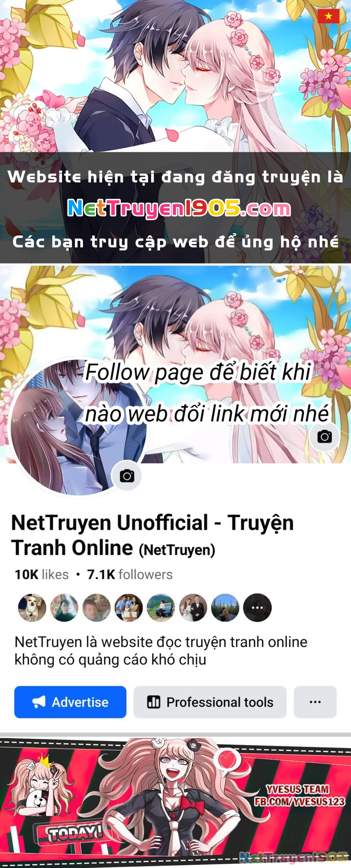Click the page title NetTruyen Unofficial
The image size is (351, 868).
pos(110,523)
